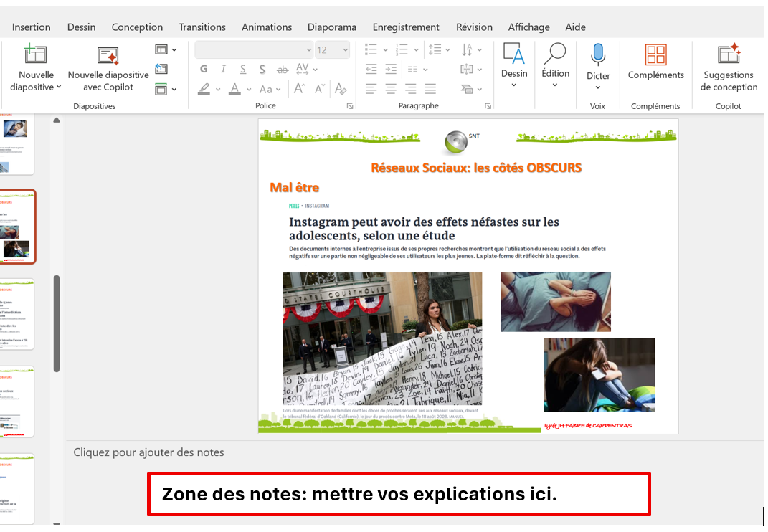Viewport: 768px width, 532px height.
Task: Click the align text vertically icon
Action: pos(467,69)
